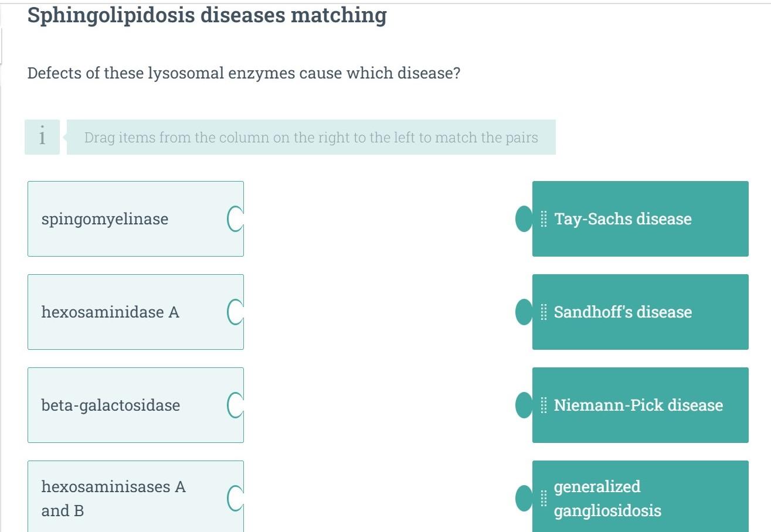Click the info icon beside the instructions
The height and width of the screenshot is (532, 771).
pos(42,137)
